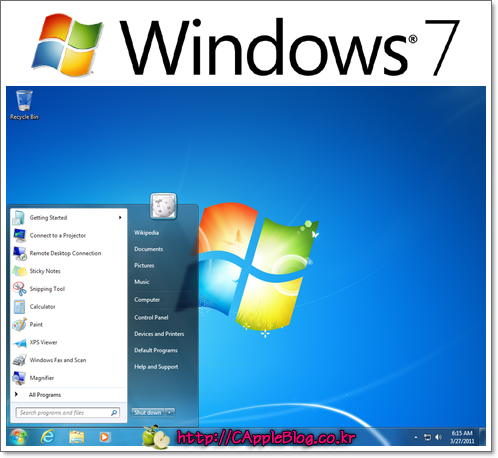This screenshot has width=498, height=458.
Task: Open Internet Explorer from the taskbar
Action: pos(48,436)
